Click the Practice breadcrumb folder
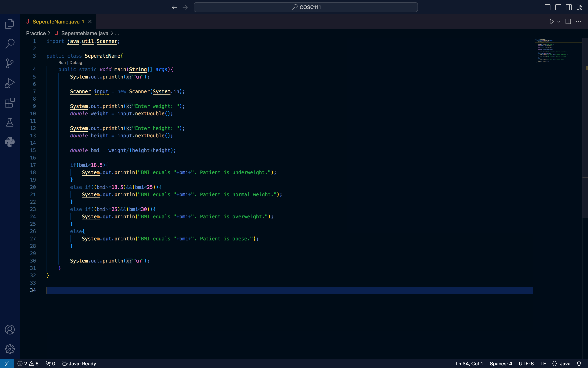The width and height of the screenshot is (588, 368). tap(36, 33)
